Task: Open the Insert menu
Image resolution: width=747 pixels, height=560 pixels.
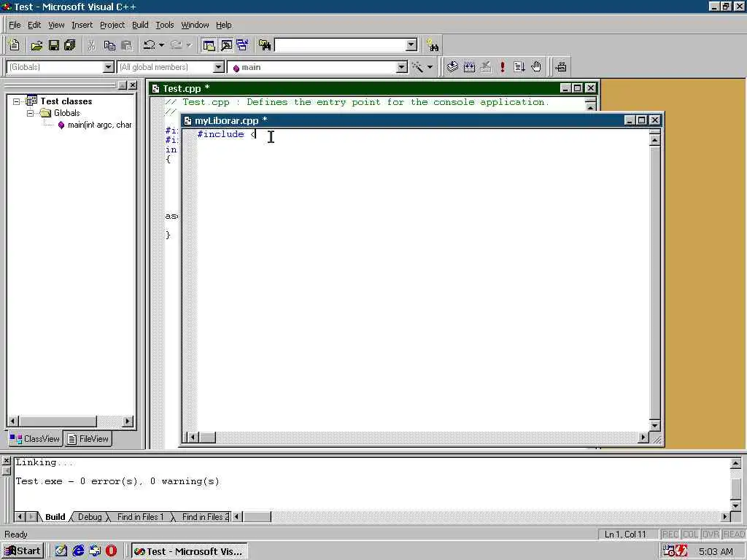Action: point(82,25)
